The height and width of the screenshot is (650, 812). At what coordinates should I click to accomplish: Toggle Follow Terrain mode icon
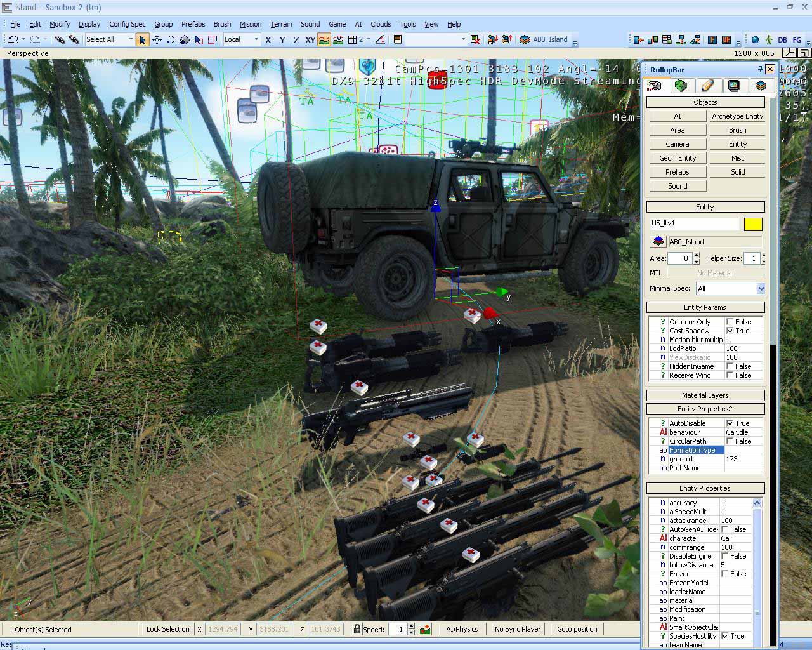(324, 39)
